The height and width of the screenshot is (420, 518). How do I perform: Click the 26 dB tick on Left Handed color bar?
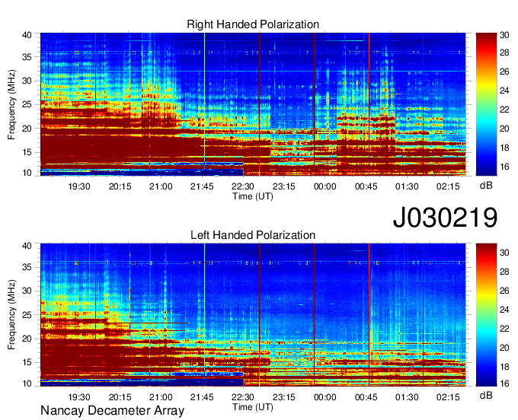coord(504,291)
